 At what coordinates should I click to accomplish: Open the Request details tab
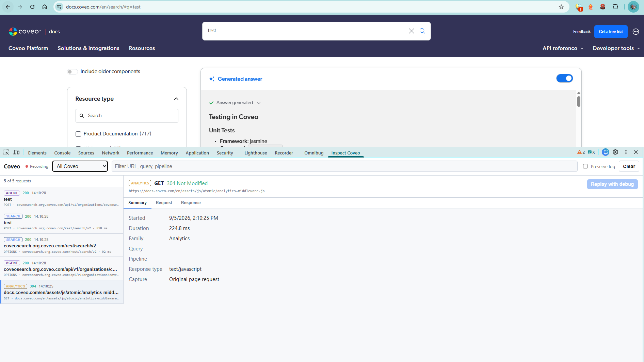[164, 203]
